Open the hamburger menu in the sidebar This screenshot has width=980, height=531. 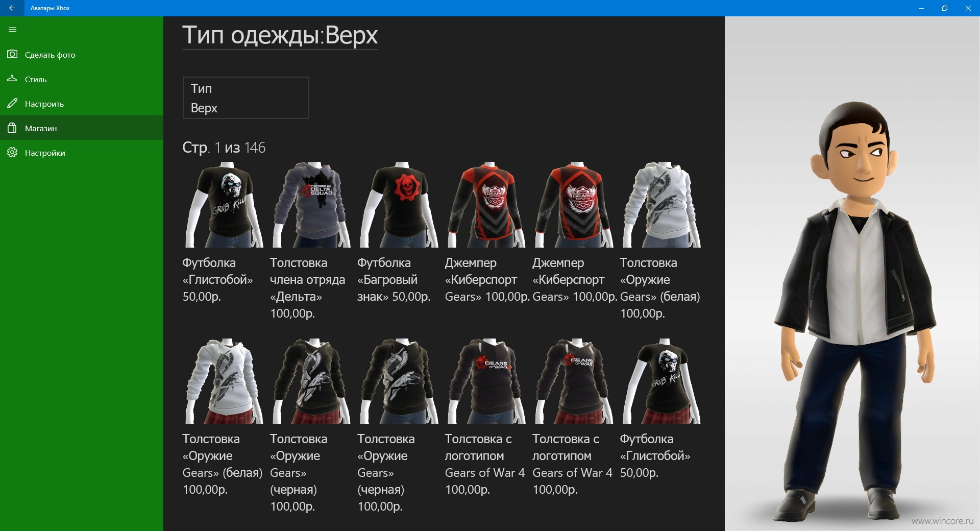[x=13, y=30]
